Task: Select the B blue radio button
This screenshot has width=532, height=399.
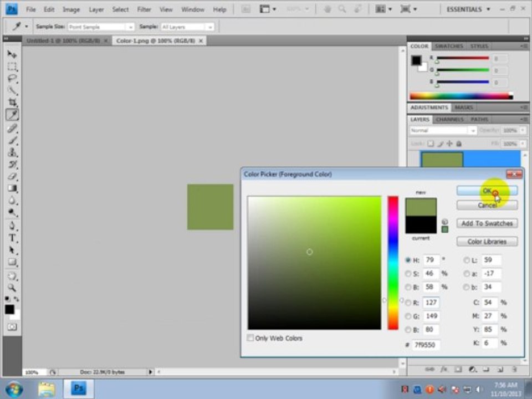Action: pyautogui.click(x=408, y=330)
